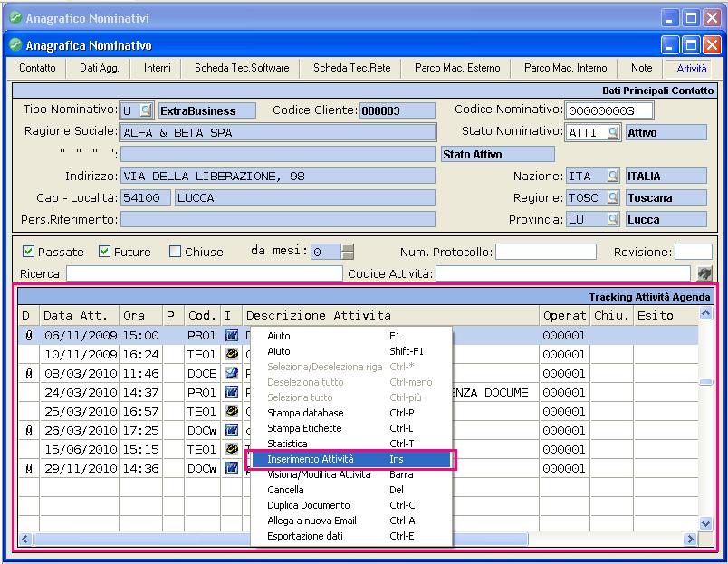Click the paperclip attachment icon on 26/03/2010 row
Image resolution: width=728 pixels, height=564 pixels.
[29, 431]
